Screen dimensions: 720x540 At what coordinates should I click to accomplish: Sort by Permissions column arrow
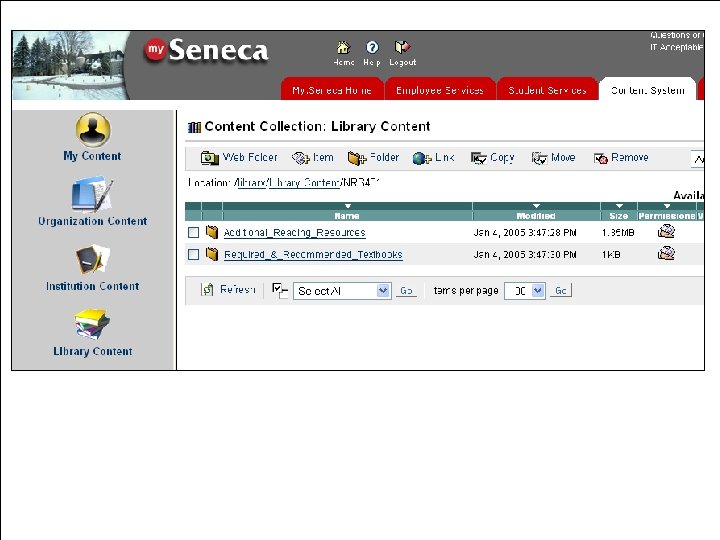(667, 206)
